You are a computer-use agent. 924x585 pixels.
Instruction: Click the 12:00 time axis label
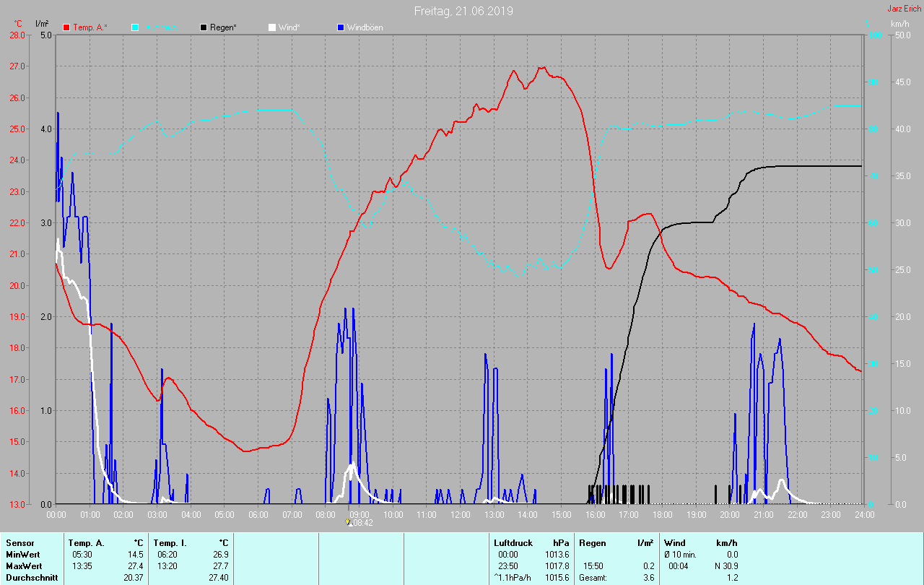[461, 514]
